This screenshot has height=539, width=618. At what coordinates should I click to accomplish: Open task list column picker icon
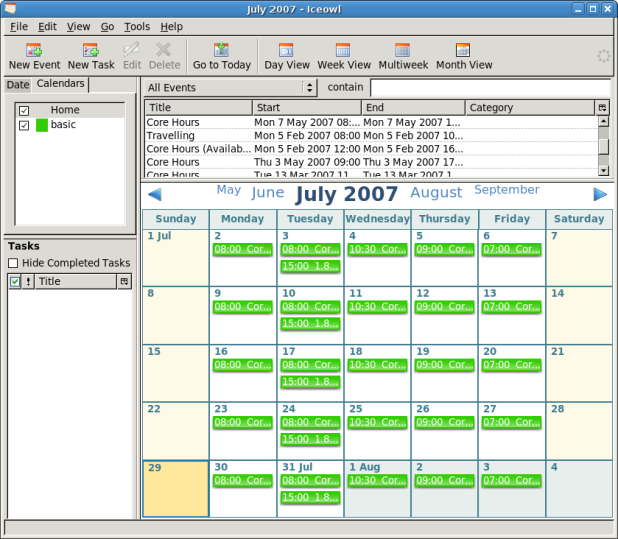pos(124,281)
